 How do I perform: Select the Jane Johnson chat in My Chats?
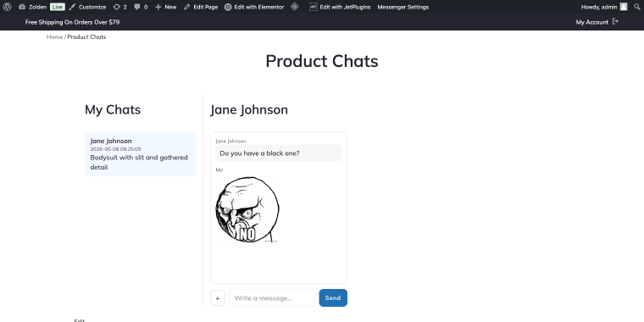[140, 153]
